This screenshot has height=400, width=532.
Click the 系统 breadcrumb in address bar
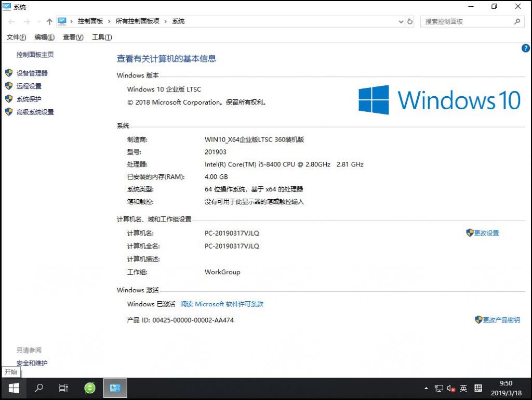click(x=178, y=21)
